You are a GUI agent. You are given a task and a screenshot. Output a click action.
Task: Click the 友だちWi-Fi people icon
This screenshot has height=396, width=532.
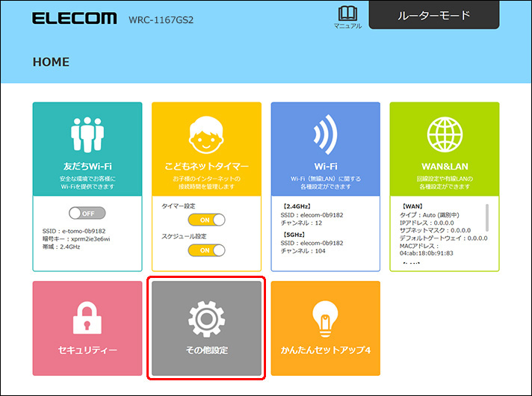tap(87, 136)
